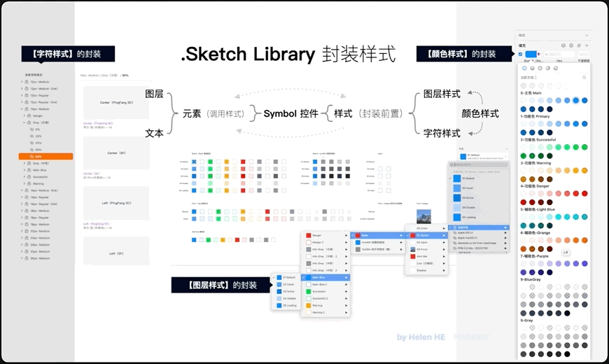609x364 pixels.
Task: Open the Shadow submenu entry
Action: pyautogui.click(x=426, y=270)
